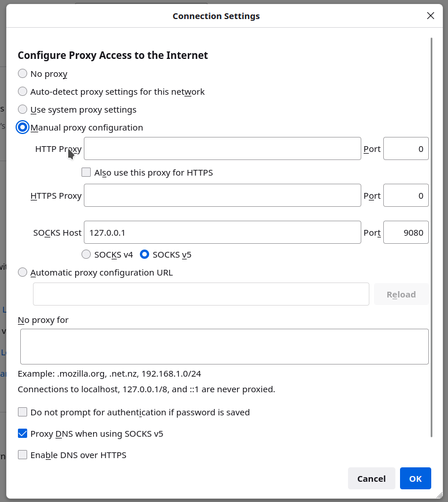Viewport: 448px width, 502px height.
Task: Select Use system proxy settings
Action: tap(23, 109)
